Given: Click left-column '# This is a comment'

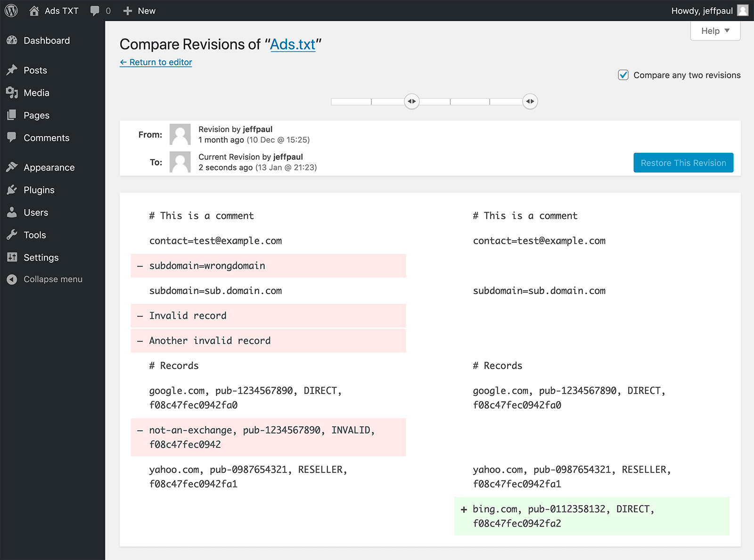Looking at the screenshot, I should tap(201, 216).
